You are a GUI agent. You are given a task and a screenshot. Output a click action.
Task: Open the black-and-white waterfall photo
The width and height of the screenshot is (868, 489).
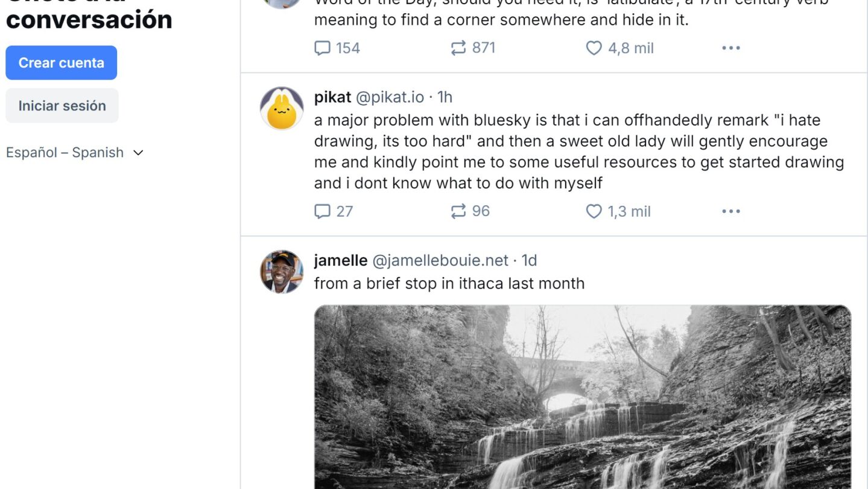582,397
